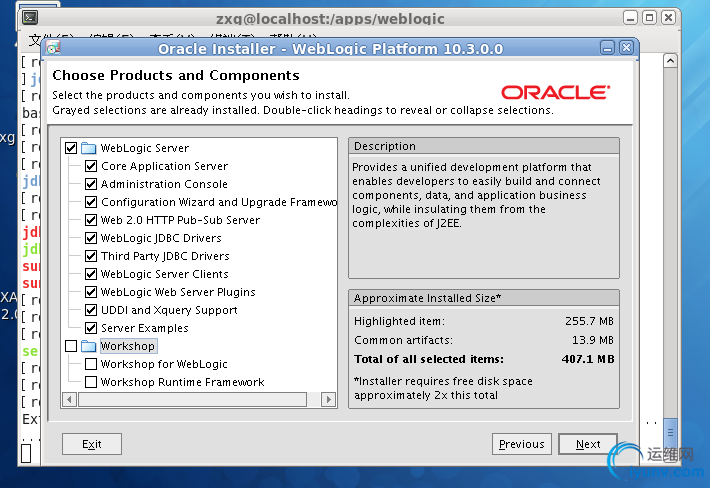Screen dimensions: 710x488
Task: Click the Choose Products and Components heading
Action: (176, 75)
